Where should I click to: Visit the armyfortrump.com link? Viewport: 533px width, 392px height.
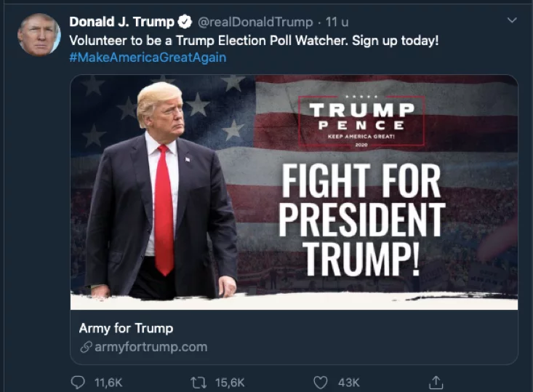click(151, 347)
